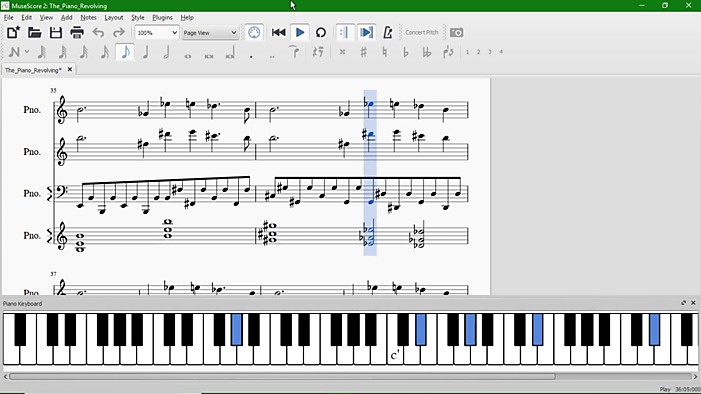Image resolution: width=701 pixels, height=394 pixels.
Task: Apply natural accidental
Action: click(384, 52)
